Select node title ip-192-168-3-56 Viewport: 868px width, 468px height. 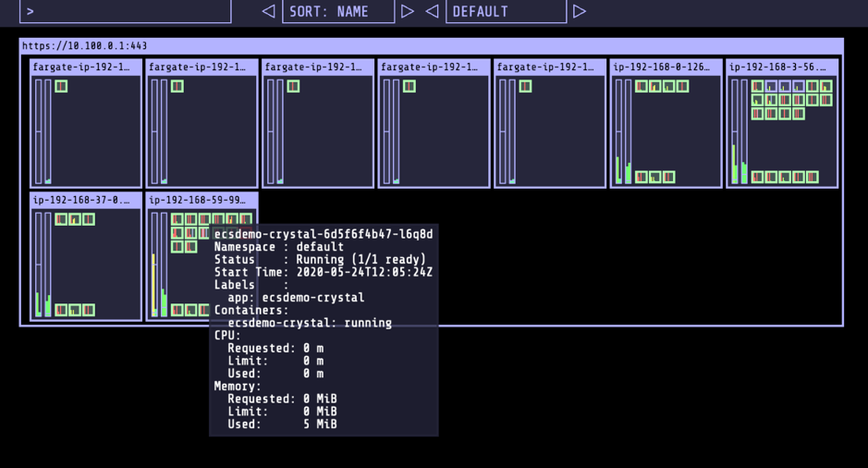point(777,67)
